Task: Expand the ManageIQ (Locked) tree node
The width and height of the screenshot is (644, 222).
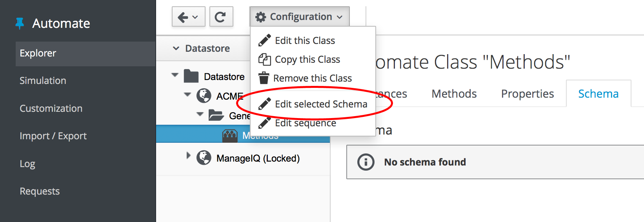Action: (x=188, y=156)
